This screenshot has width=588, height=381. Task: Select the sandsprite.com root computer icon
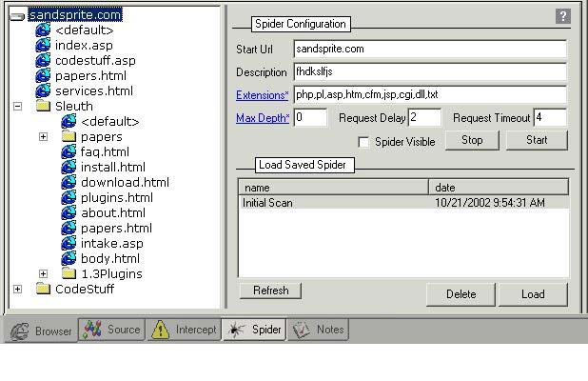[18, 15]
